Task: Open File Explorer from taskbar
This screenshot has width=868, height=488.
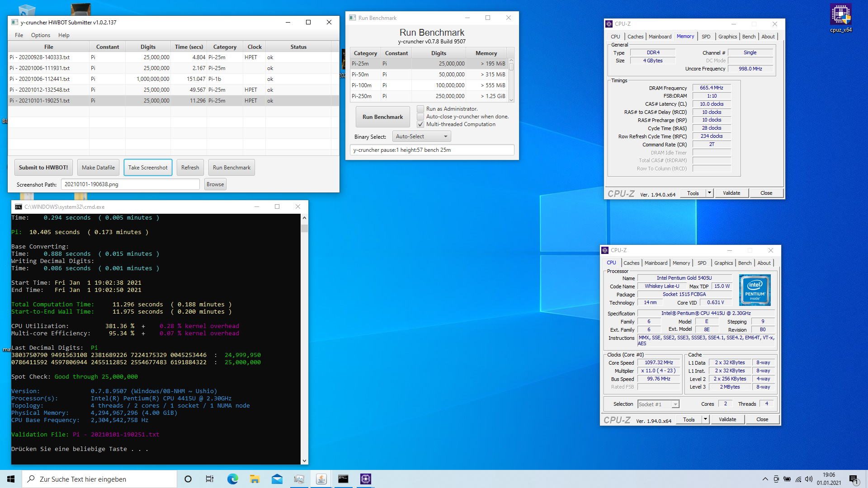Action: pyautogui.click(x=255, y=479)
